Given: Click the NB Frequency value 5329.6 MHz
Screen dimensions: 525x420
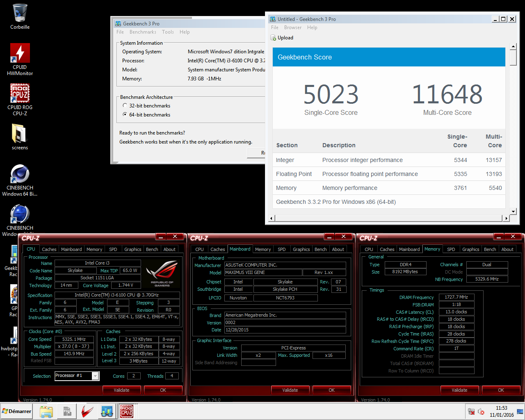Looking at the screenshot, I should click(x=487, y=279).
